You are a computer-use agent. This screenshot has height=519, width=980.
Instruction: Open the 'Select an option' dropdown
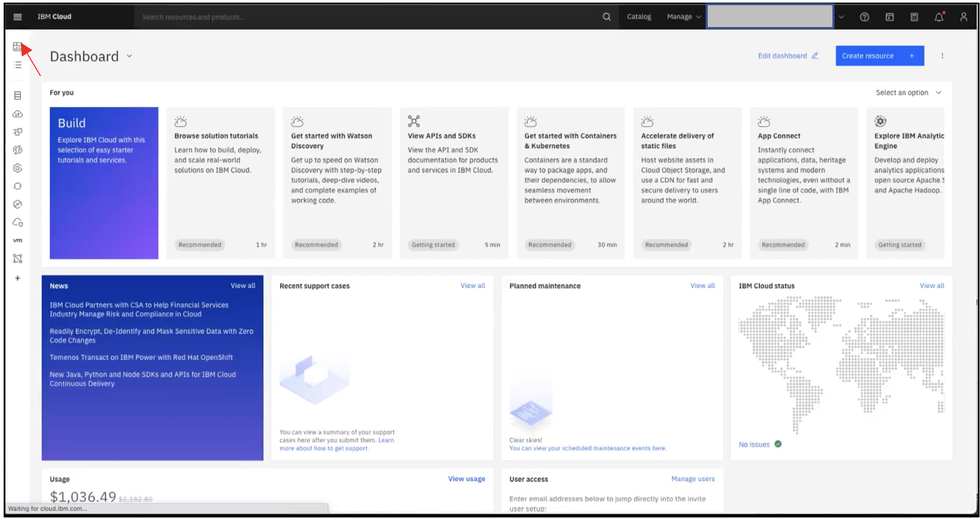pos(908,93)
